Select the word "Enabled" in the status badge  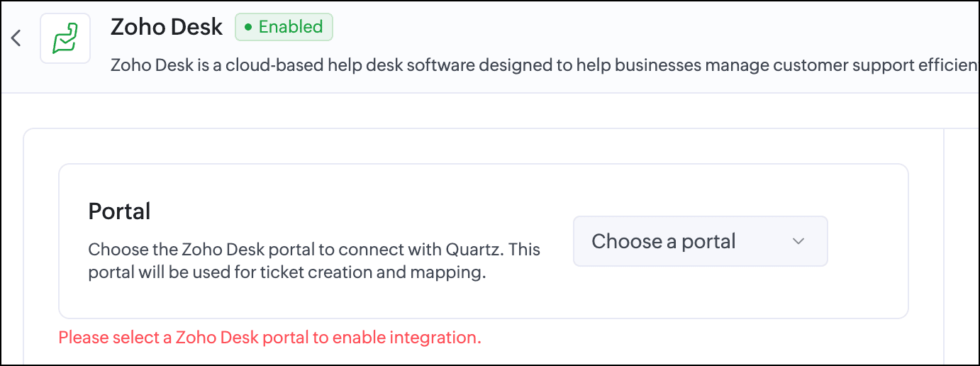[291, 28]
